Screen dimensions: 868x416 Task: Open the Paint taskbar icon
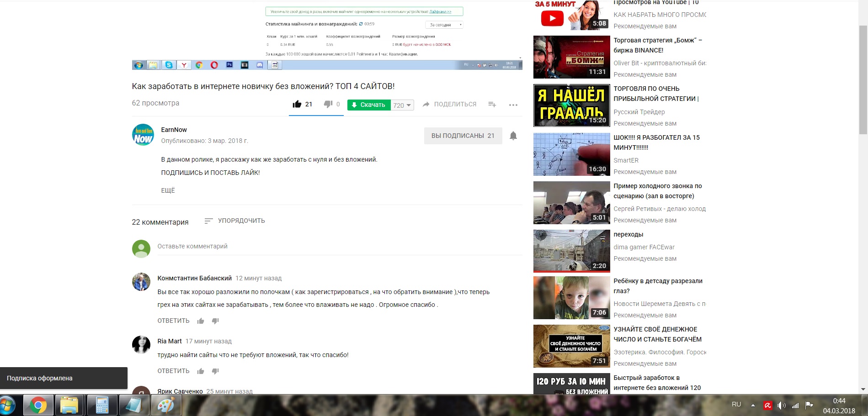tap(166, 405)
